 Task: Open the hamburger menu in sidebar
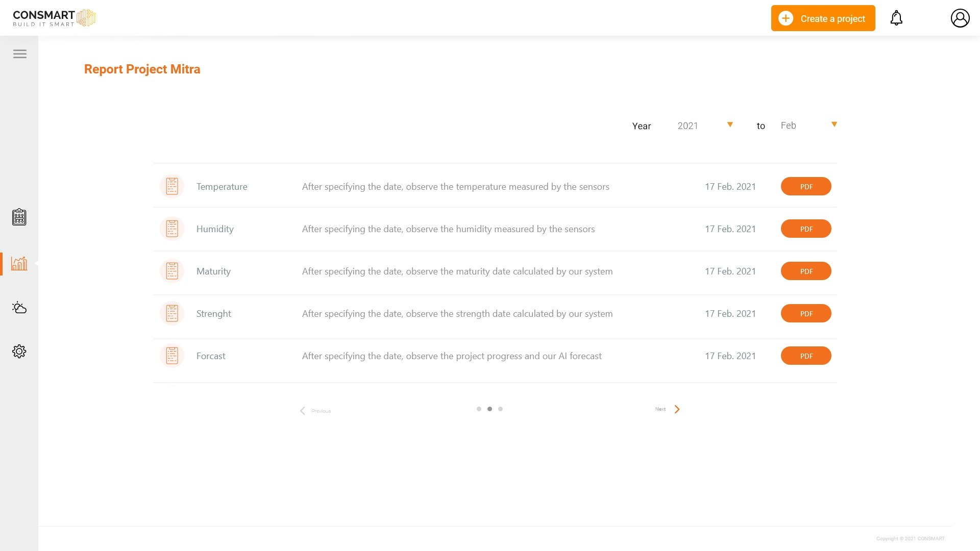(x=20, y=54)
